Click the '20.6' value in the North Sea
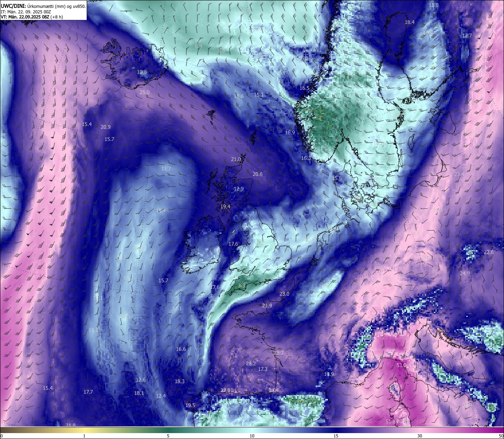504x439 pixels. 258,174
